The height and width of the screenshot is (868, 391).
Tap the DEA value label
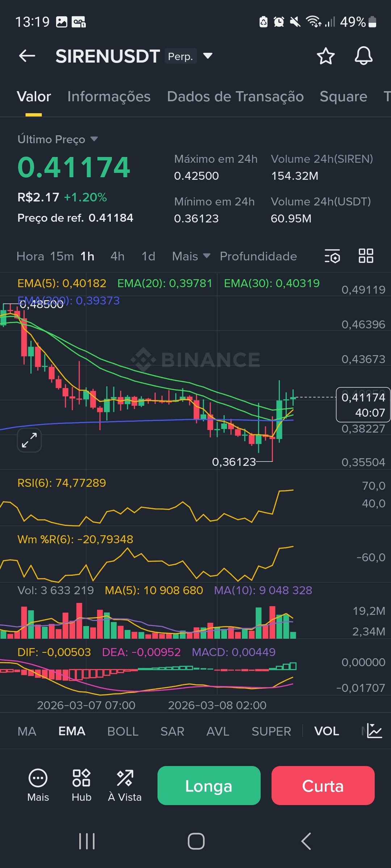(x=141, y=652)
